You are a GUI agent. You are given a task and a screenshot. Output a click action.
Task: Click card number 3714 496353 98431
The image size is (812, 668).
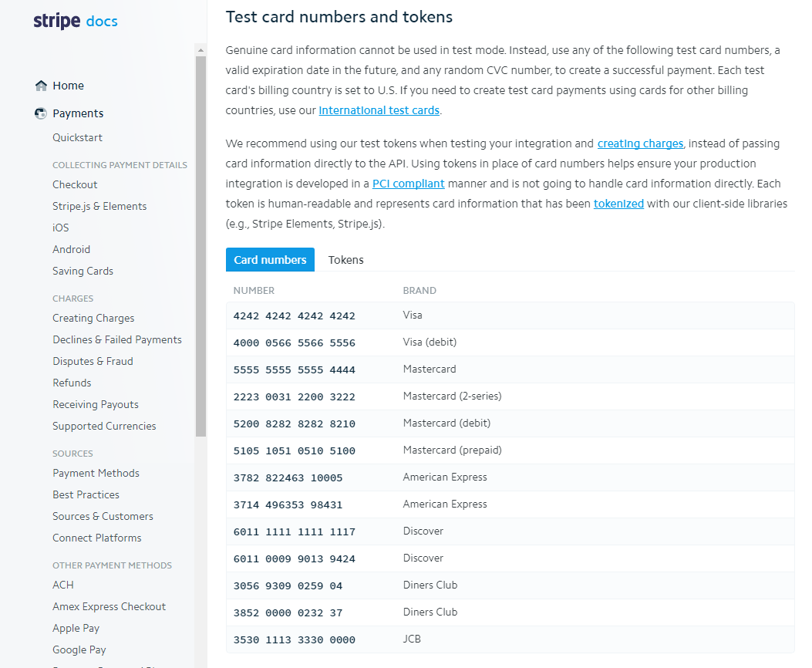288,505
